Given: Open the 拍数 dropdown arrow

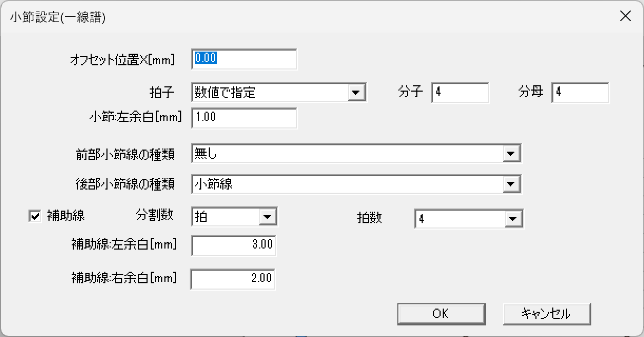Looking at the screenshot, I should pyautogui.click(x=512, y=219).
